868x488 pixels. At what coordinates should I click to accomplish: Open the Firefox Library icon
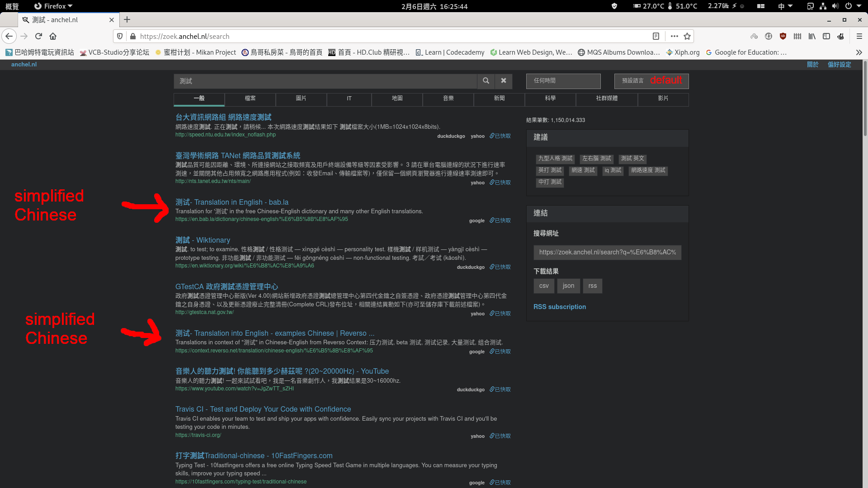coord(812,36)
